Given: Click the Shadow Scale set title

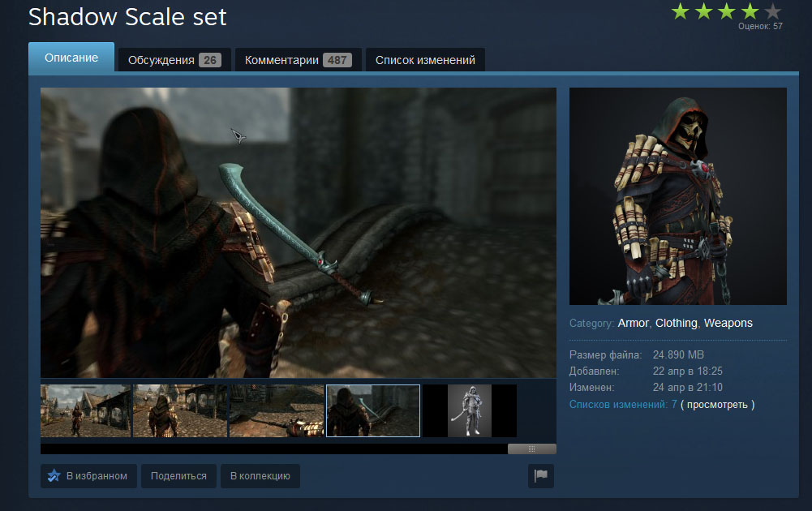Looking at the screenshot, I should (x=127, y=17).
